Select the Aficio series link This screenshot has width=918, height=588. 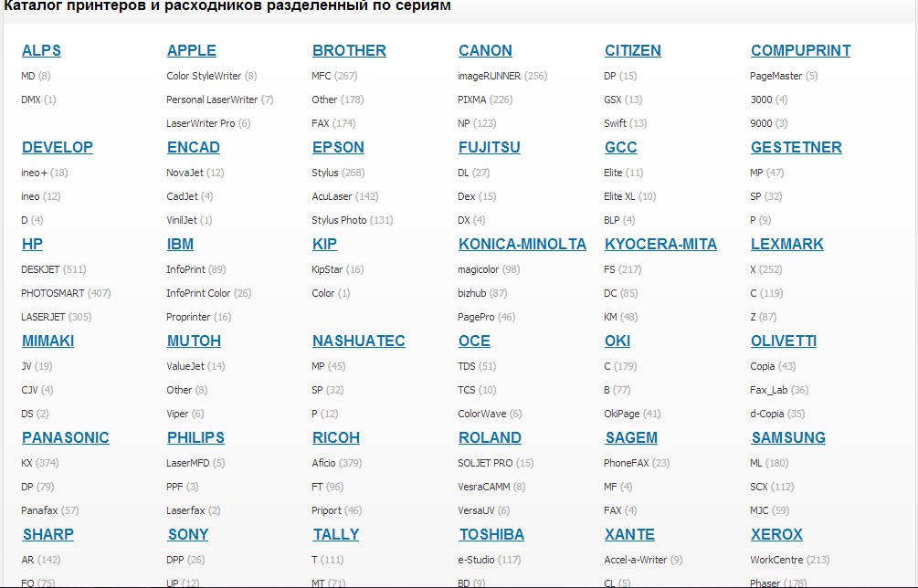click(323, 464)
